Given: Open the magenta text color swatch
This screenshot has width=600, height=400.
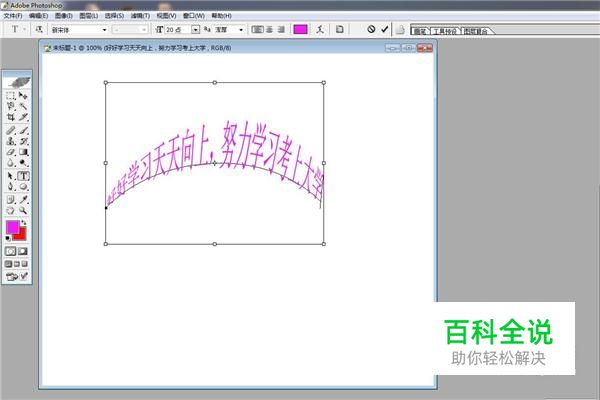Looking at the screenshot, I should click(300, 29).
